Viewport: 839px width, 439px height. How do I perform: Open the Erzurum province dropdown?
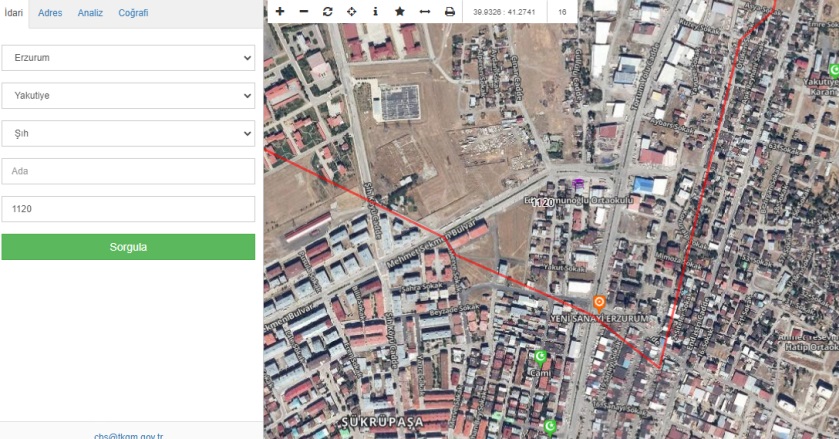[128, 58]
